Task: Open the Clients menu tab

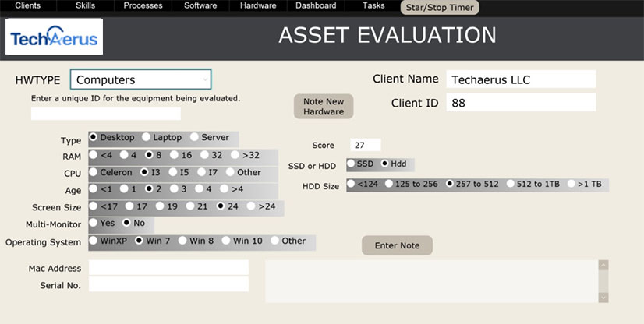Action: pyautogui.click(x=28, y=6)
